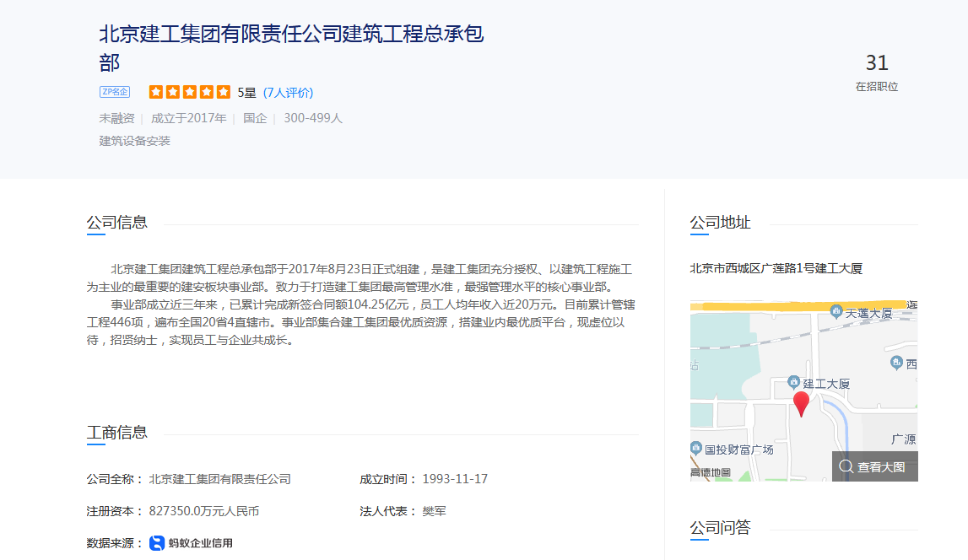This screenshot has width=968, height=560.
Task: Click the 未融资 label
Action: [116, 118]
